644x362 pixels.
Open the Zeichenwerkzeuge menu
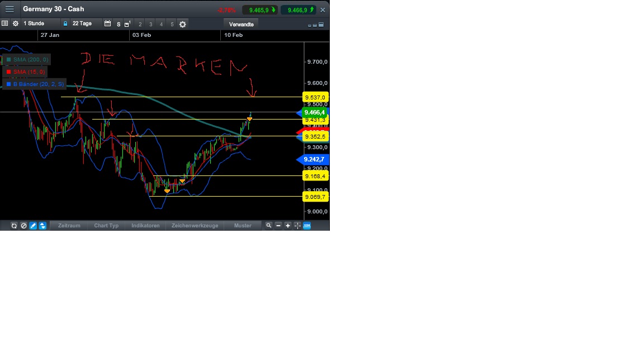point(195,226)
